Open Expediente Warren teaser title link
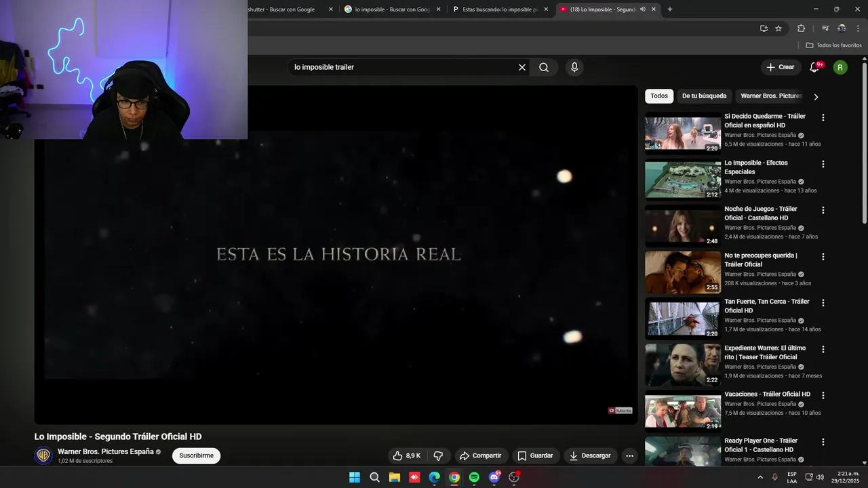Image resolution: width=868 pixels, height=488 pixels. click(x=765, y=352)
